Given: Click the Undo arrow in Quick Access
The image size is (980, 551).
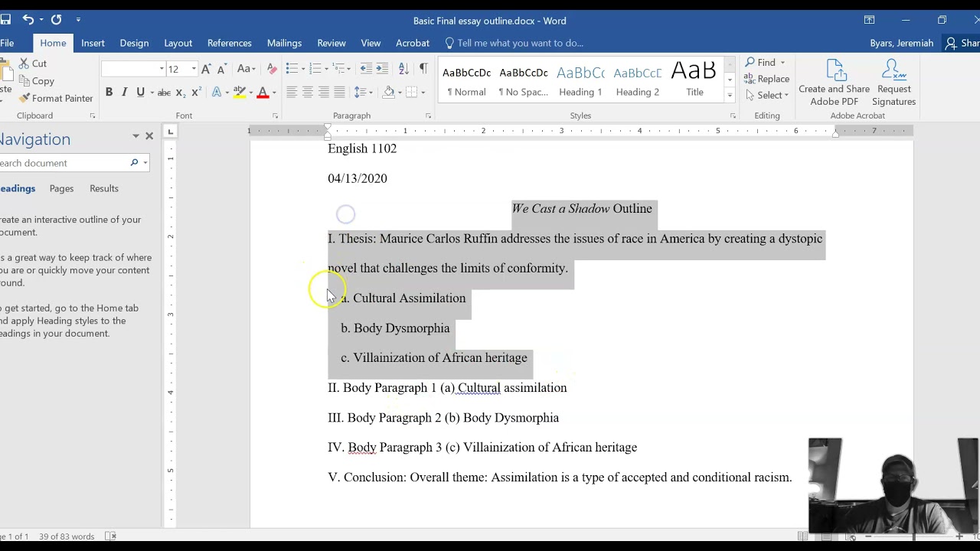Looking at the screenshot, I should (x=28, y=20).
